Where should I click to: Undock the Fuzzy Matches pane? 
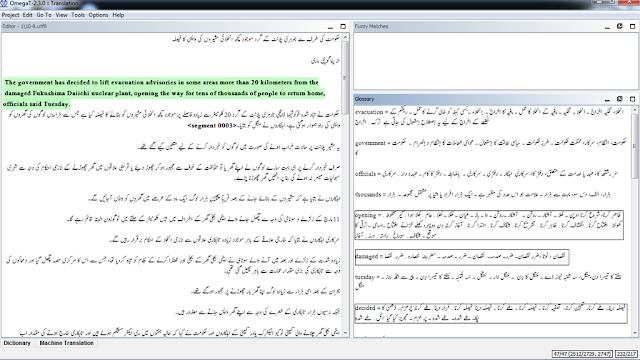click(x=620, y=27)
